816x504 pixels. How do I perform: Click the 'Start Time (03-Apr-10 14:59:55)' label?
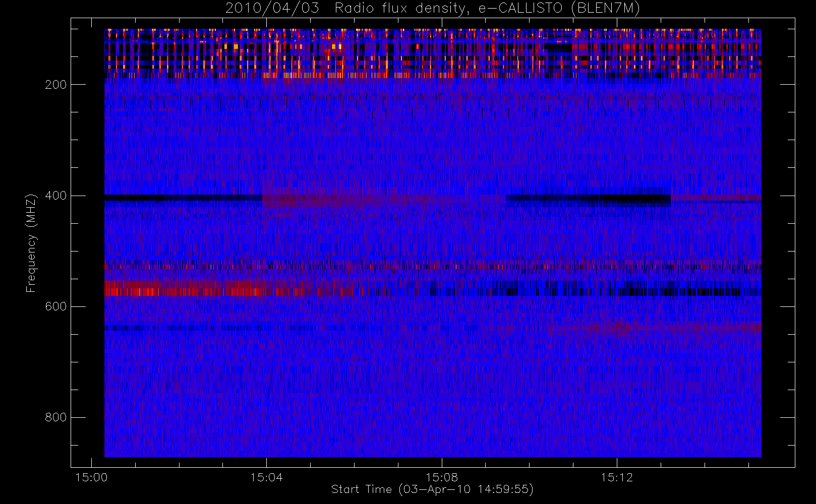coord(432,489)
